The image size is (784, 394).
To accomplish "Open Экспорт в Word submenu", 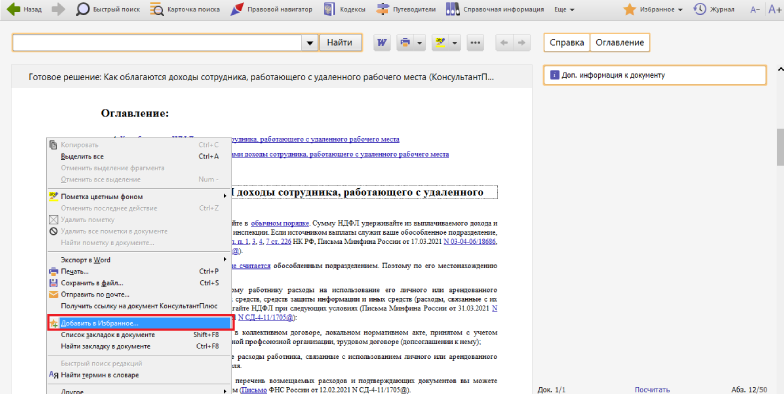I will click(139, 260).
